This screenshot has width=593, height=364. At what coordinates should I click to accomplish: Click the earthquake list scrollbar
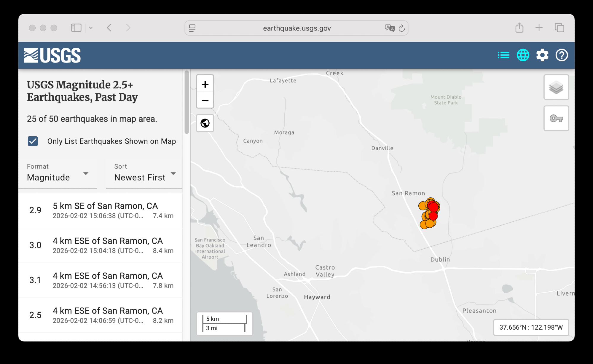tap(186, 102)
